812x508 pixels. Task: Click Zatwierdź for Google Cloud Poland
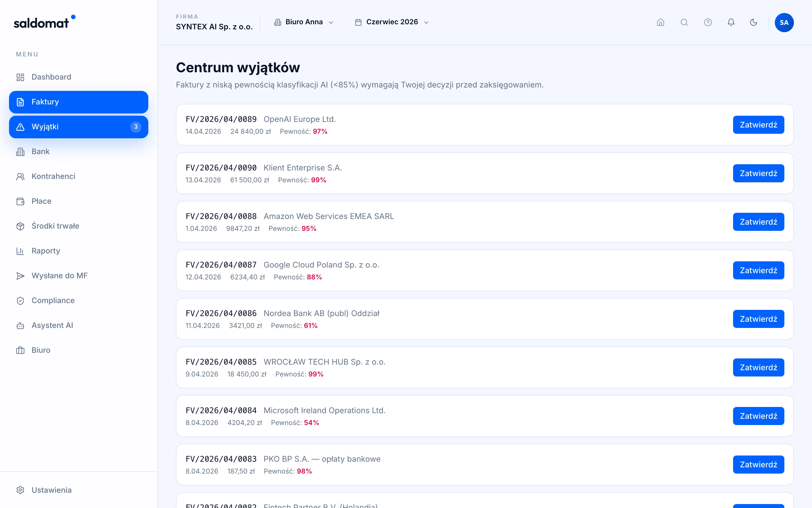coord(758,270)
